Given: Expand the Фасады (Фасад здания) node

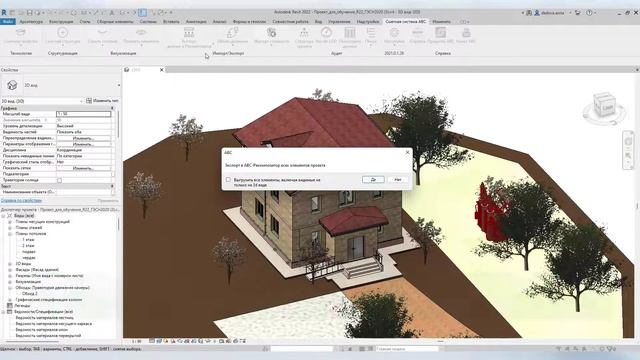Looking at the screenshot, I should coord(10,270).
